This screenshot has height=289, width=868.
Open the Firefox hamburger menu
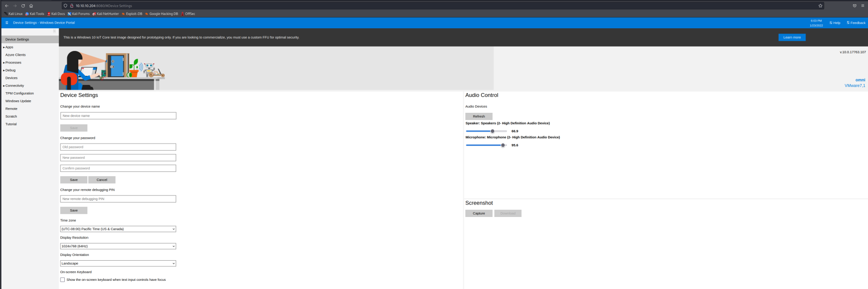863,6
